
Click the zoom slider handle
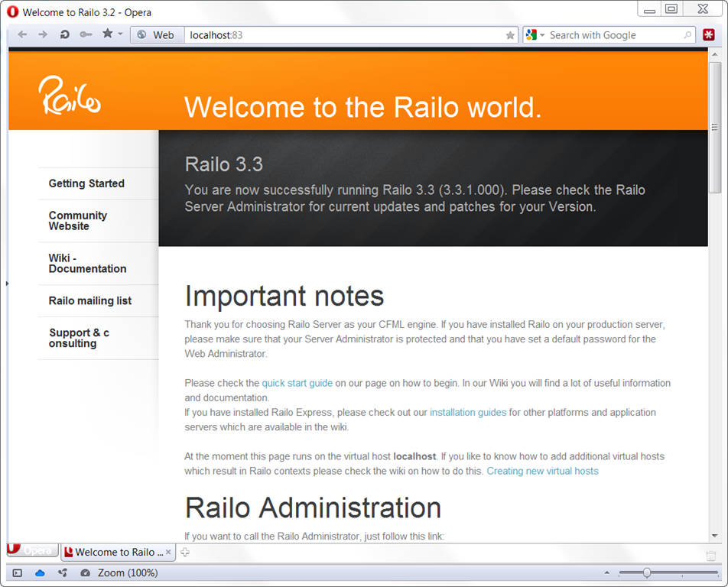647,572
